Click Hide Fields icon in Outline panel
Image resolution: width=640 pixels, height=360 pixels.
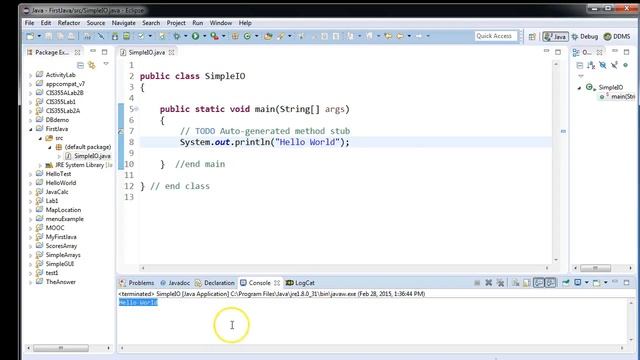coord(603,65)
